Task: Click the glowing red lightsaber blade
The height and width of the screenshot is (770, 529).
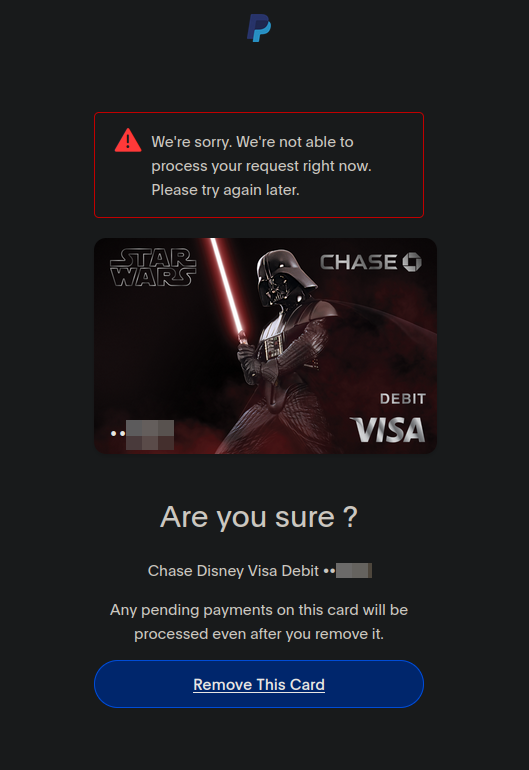Action: (227, 286)
